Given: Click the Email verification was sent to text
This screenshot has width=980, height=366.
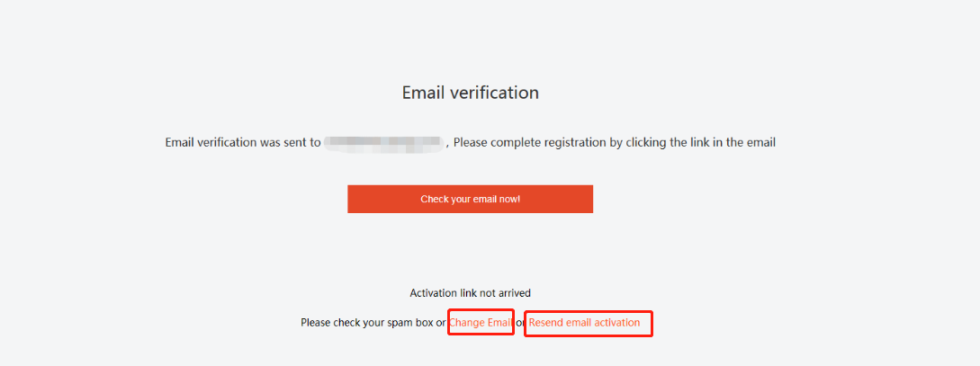Looking at the screenshot, I should tap(243, 142).
